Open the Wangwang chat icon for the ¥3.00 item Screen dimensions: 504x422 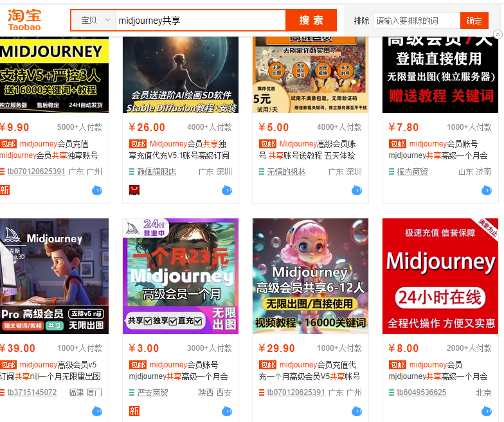pos(227,411)
